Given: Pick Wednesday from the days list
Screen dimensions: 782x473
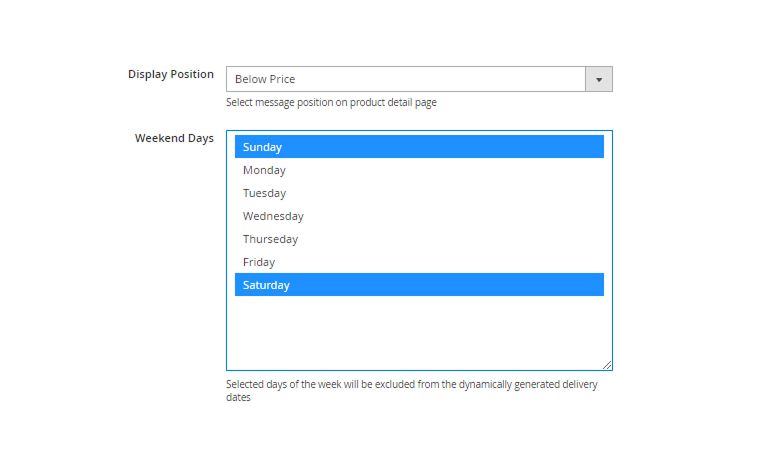Looking at the screenshot, I should [x=419, y=216].
